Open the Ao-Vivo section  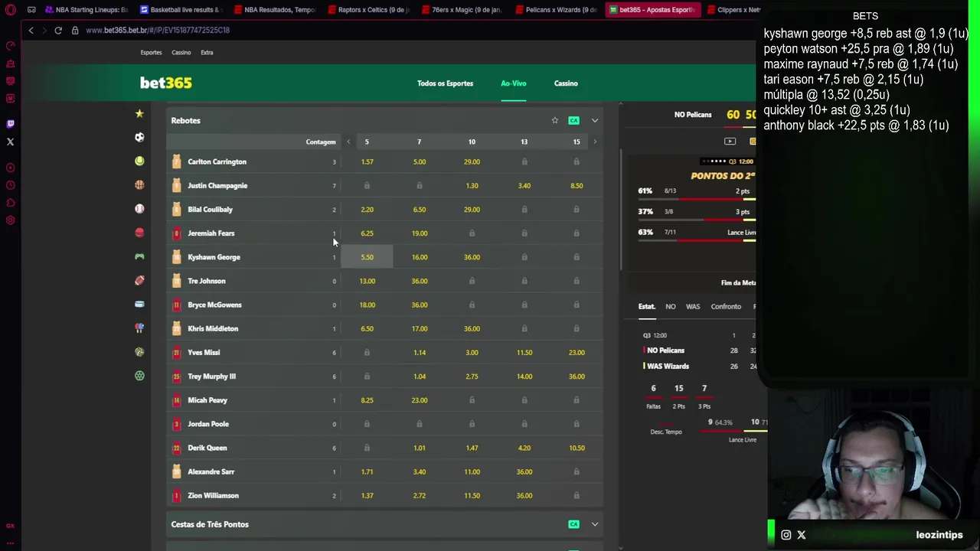pos(514,83)
